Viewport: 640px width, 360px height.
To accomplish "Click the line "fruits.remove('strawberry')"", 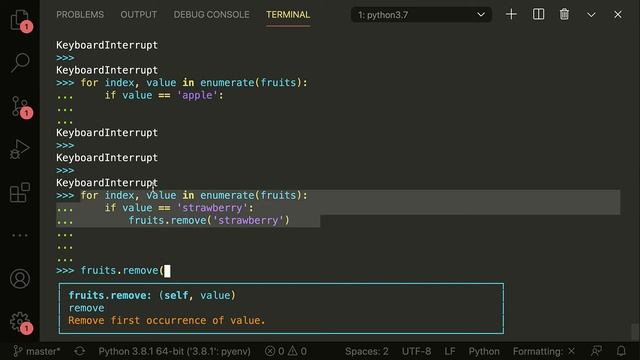I will click(x=209, y=220).
